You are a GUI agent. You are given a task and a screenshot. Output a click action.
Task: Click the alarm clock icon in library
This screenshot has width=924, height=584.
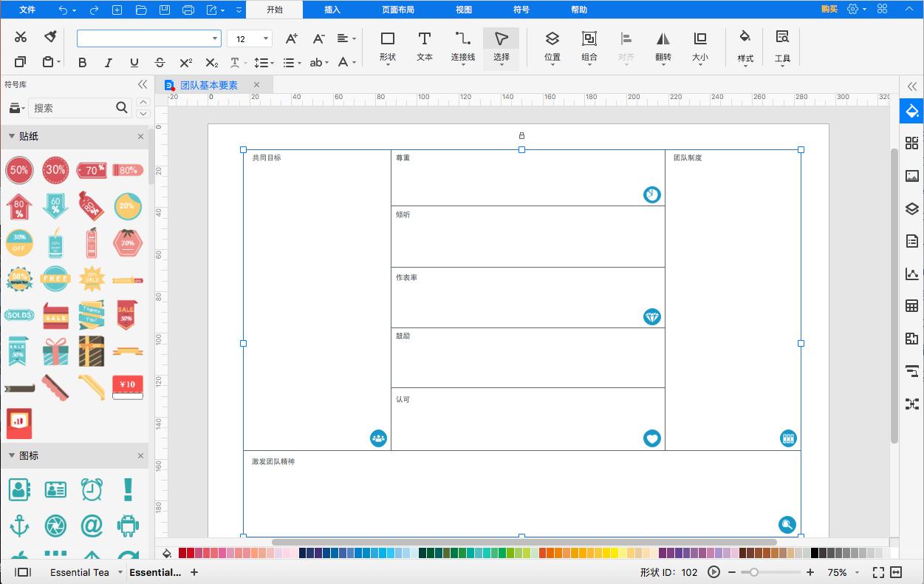(x=92, y=489)
